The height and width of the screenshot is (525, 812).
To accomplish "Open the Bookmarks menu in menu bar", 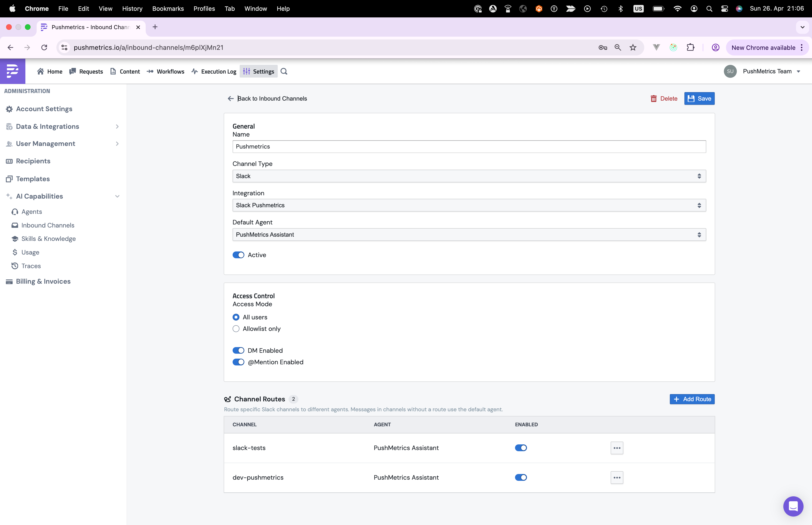I will [x=168, y=8].
